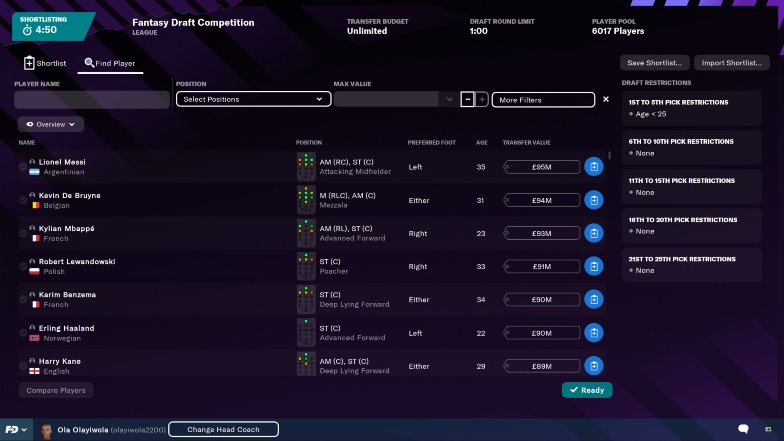Screen dimensions: 784x441
Task: Click the Compare Players button
Action: [56, 390]
